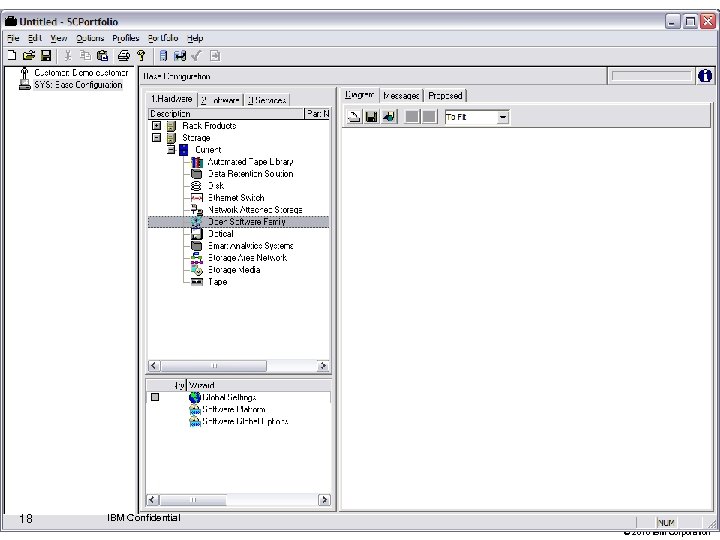This screenshot has width=720, height=540.
Task: Click the Network Attached Storage icon
Action: 197,210
